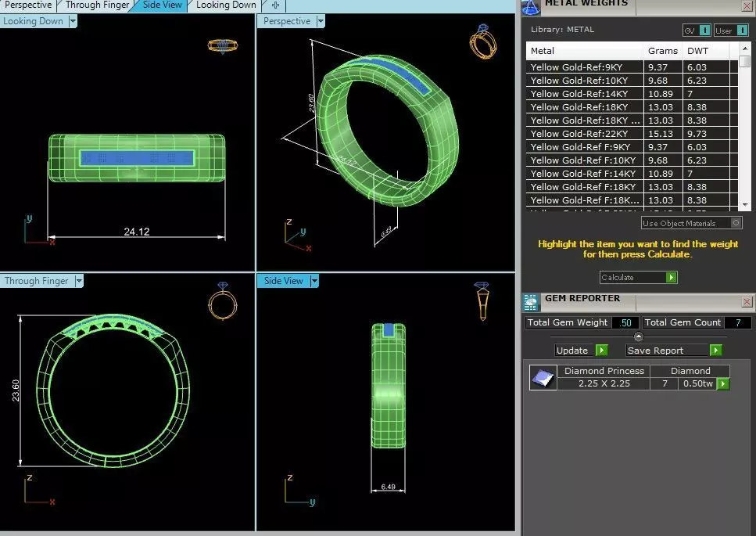Click the 24.12 dimension in Looking Down viewport
Image resolution: width=756 pixels, height=536 pixels.
click(x=137, y=232)
